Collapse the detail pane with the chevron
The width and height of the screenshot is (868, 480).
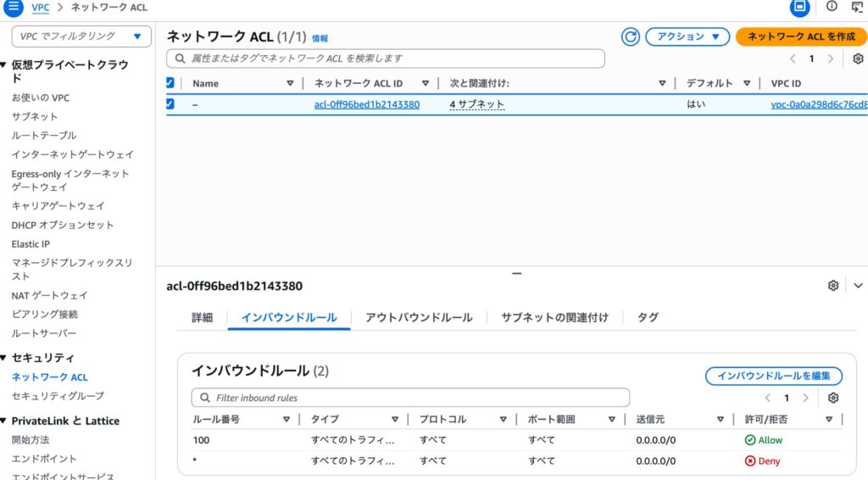coord(858,286)
